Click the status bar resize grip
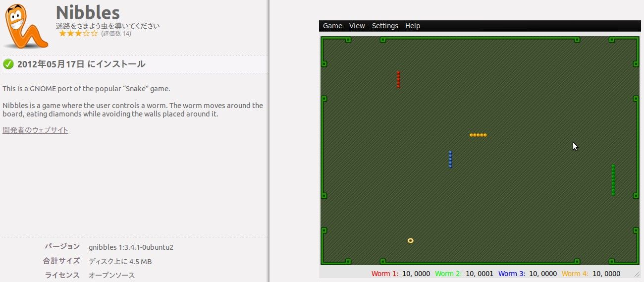 [637, 274]
